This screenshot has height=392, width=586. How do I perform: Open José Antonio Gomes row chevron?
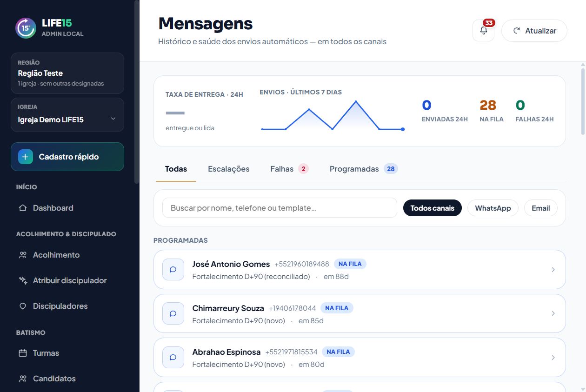click(x=553, y=270)
